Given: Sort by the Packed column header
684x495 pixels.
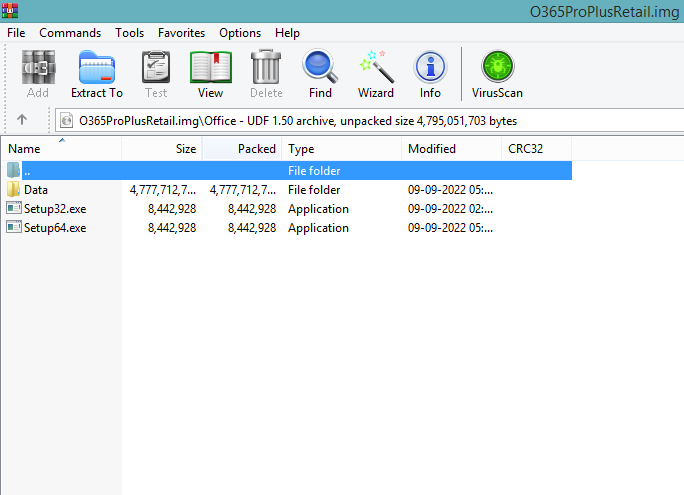Looking at the screenshot, I should point(242,149).
